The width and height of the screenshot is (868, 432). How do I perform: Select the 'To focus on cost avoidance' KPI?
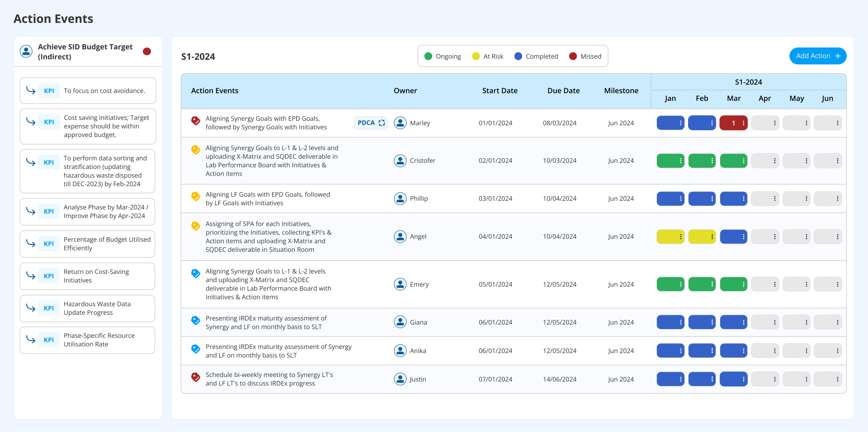(88, 91)
